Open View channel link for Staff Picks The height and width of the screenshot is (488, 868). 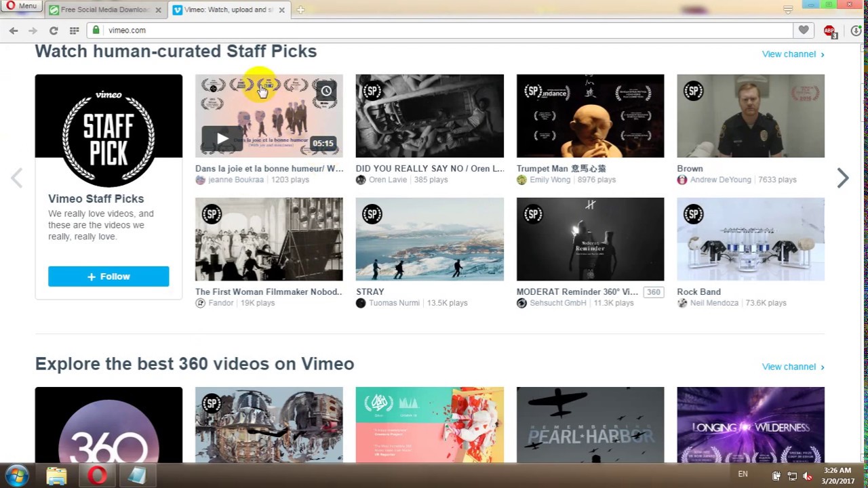(793, 54)
